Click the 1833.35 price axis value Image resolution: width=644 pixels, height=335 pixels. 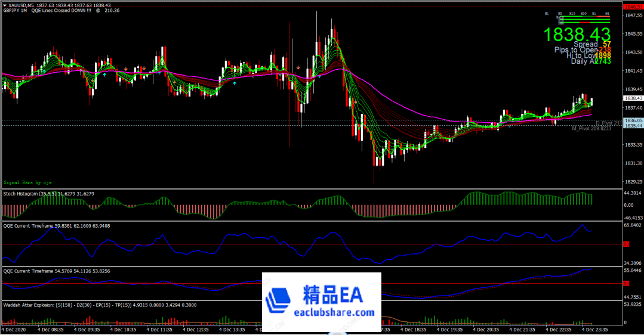(x=633, y=144)
